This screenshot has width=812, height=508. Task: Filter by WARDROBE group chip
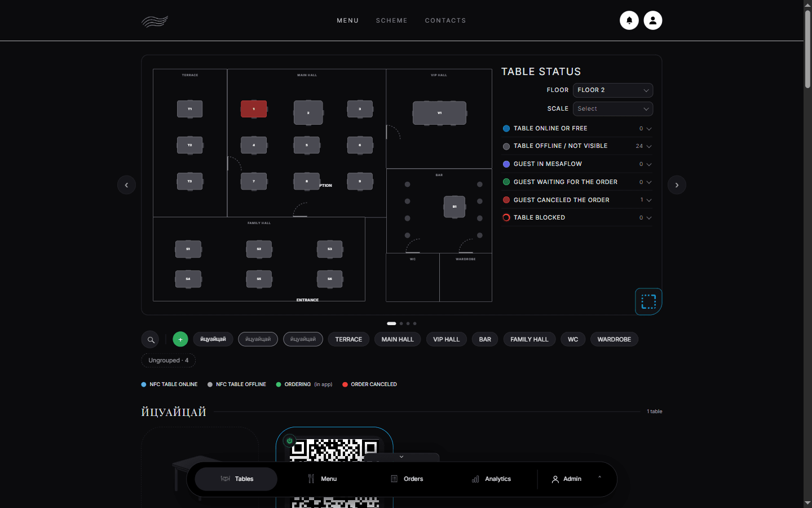[614, 340]
